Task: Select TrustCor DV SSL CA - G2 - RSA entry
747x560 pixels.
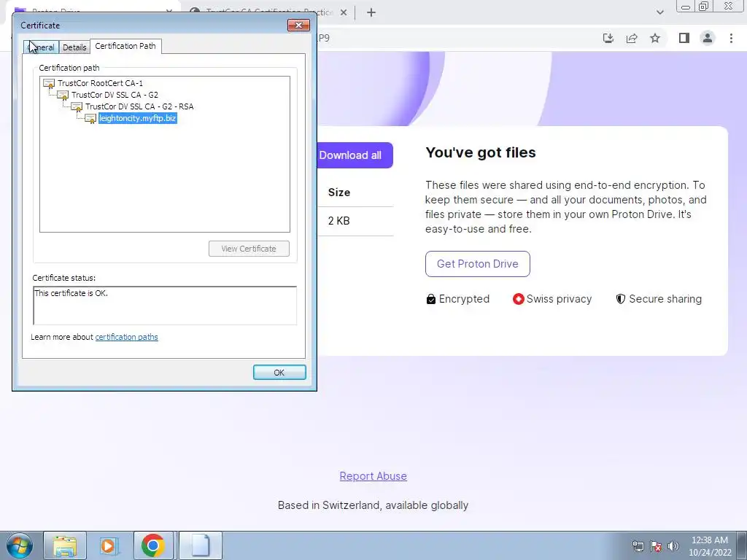Action: point(139,106)
